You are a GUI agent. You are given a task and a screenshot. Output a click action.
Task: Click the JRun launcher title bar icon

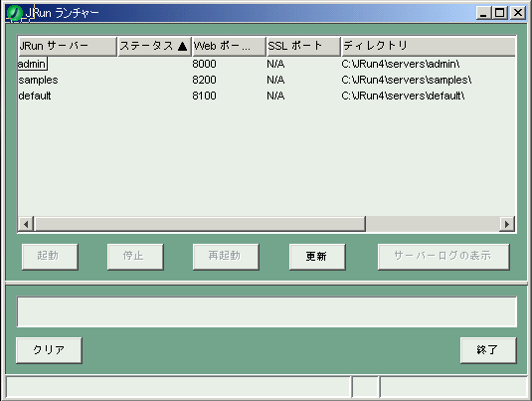(14, 13)
